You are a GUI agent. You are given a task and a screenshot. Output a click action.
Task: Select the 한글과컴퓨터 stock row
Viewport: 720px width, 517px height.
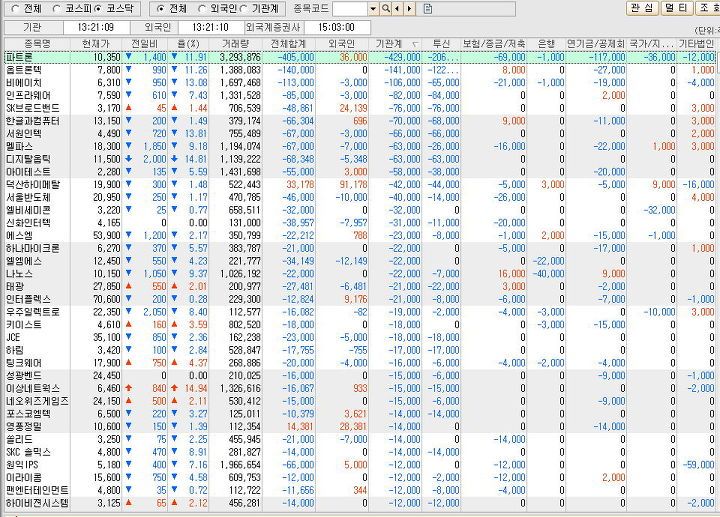click(x=360, y=121)
